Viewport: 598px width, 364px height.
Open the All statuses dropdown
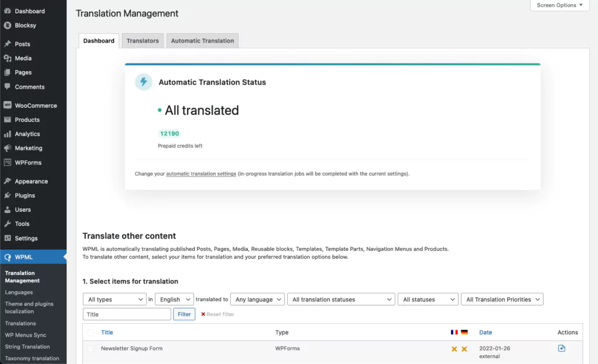pyautogui.click(x=428, y=299)
